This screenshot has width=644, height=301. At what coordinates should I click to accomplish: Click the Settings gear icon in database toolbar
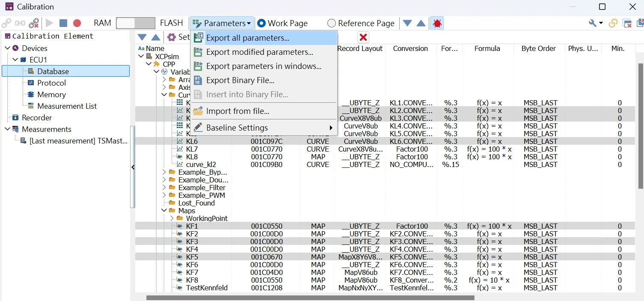pyautogui.click(x=172, y=37)
